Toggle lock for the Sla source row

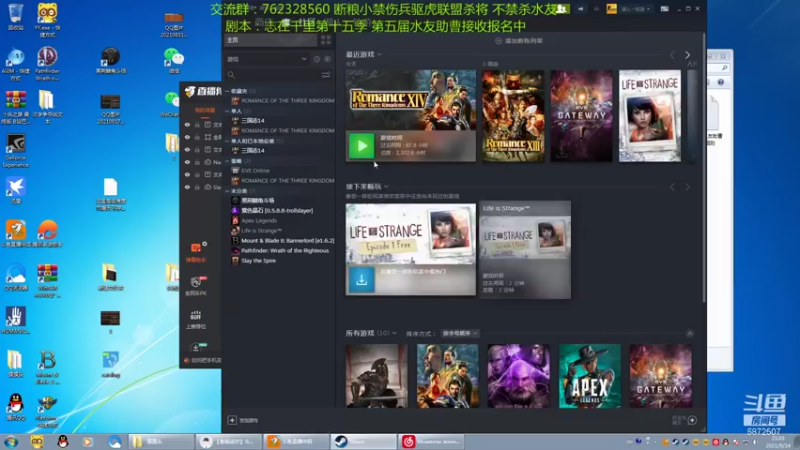coord(197,187)
